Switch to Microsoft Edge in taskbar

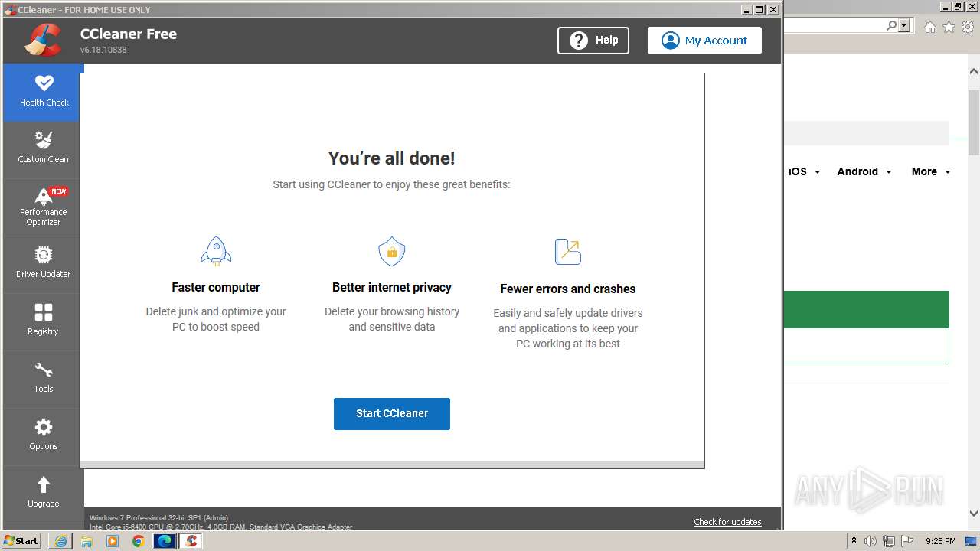click(165, 541)
